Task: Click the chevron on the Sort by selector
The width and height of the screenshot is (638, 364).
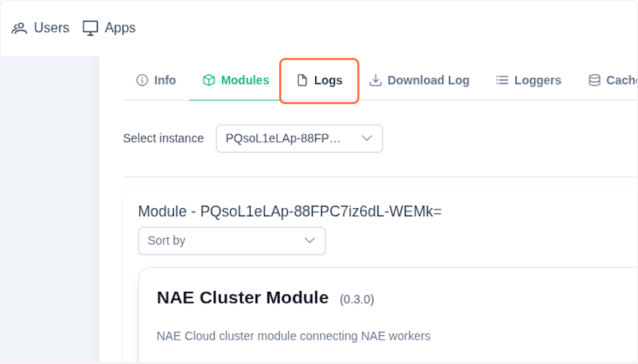Action: (310, 241)
